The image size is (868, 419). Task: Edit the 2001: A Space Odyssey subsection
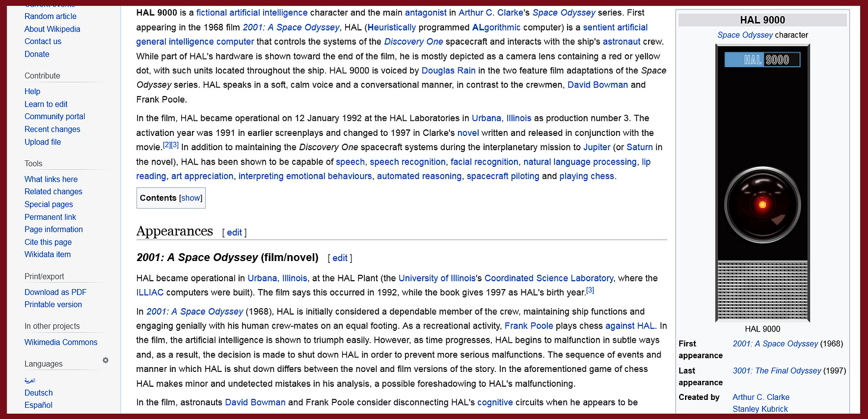click(340, 258)
